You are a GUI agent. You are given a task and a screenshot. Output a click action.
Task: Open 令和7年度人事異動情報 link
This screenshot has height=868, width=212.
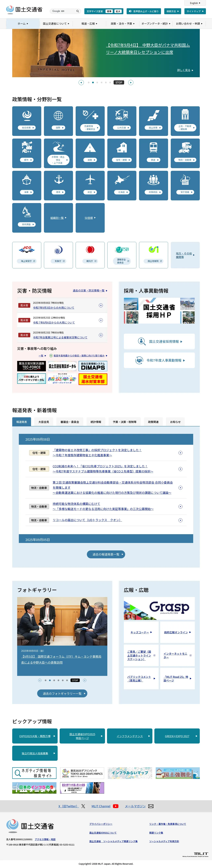(x=159, y=360)
